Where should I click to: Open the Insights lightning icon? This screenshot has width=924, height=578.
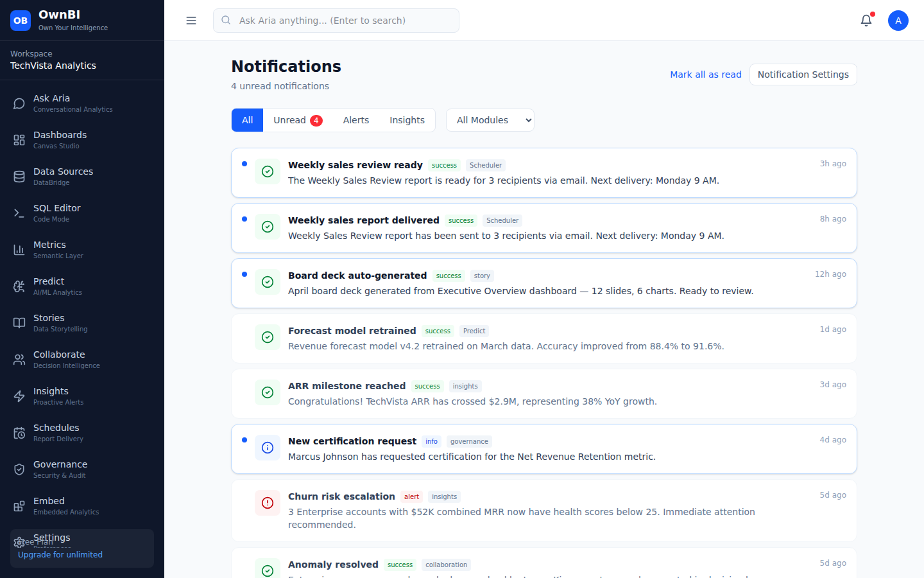point(19,396)
